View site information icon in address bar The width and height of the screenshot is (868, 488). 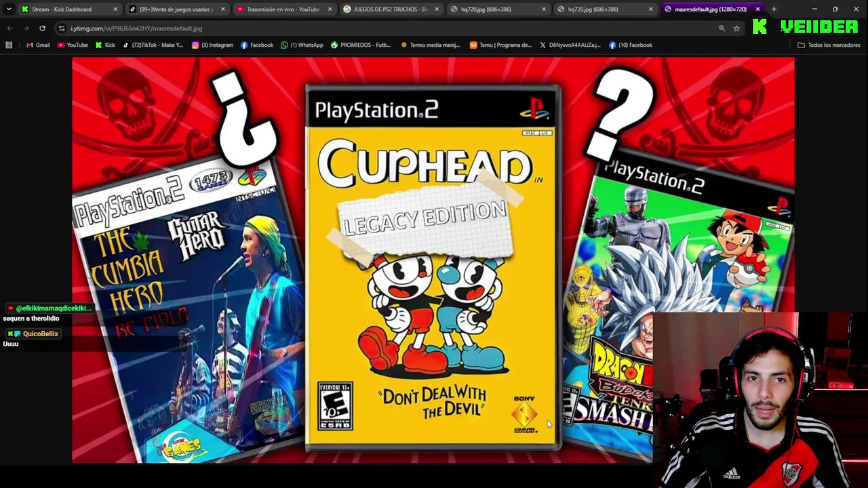[x=62, y=28]
